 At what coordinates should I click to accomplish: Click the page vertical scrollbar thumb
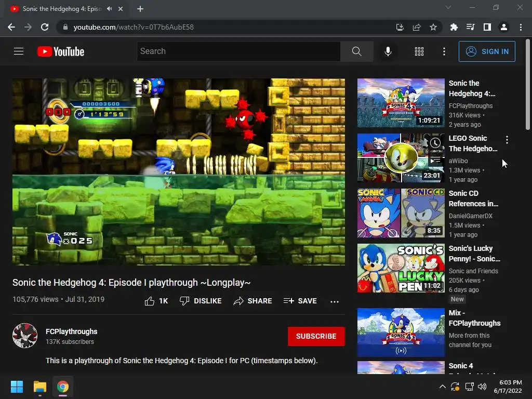pos(528,85)
